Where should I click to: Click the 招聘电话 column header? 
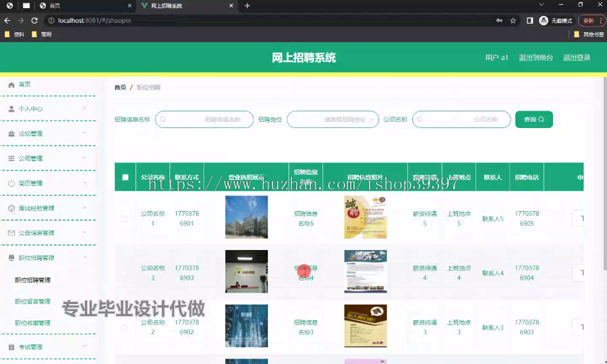(x=527, y=177)
